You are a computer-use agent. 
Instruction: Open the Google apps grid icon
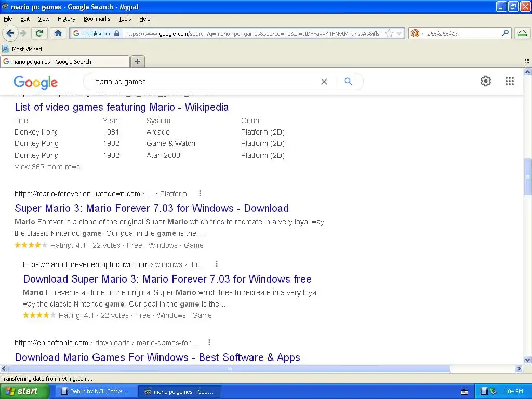(x=509, y=81)
